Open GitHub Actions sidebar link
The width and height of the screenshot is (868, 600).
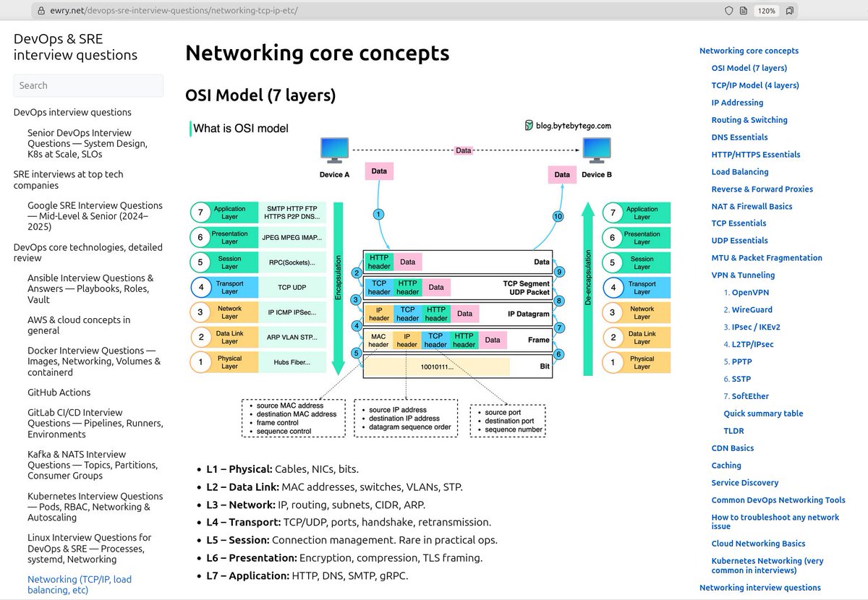(x=59, y=393)
